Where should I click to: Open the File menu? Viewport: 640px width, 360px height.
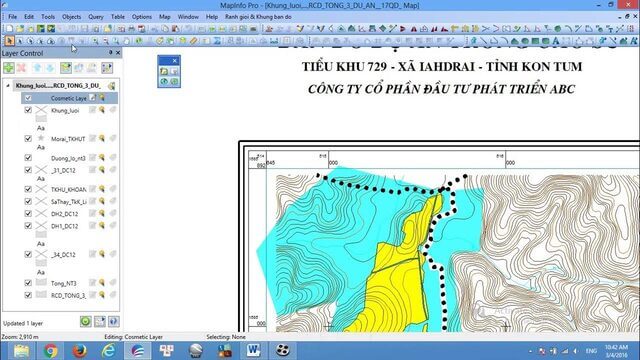click(x=13, y=17)
